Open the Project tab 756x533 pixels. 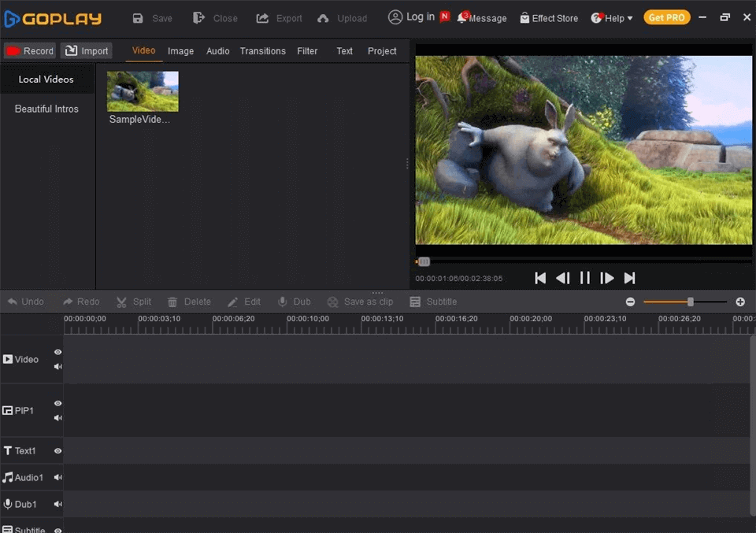coord(382,51)
